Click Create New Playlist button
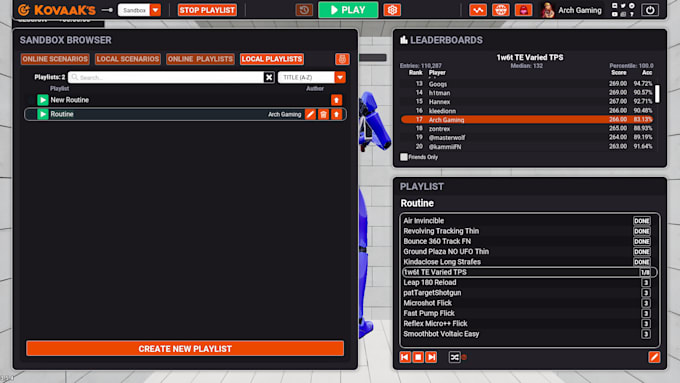Image resolution: width=680 pixels, height=383 pixels. (185, 349)
